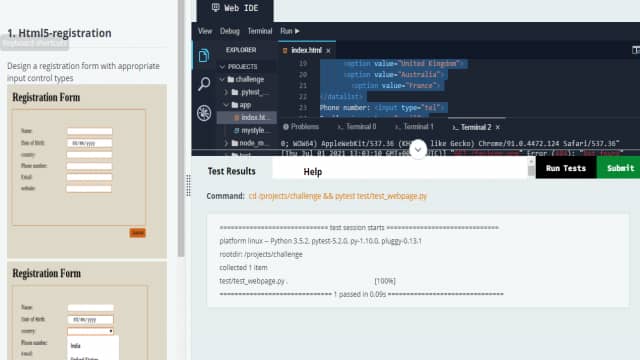Open the third activity bar icon below Search

coord(204,113)
